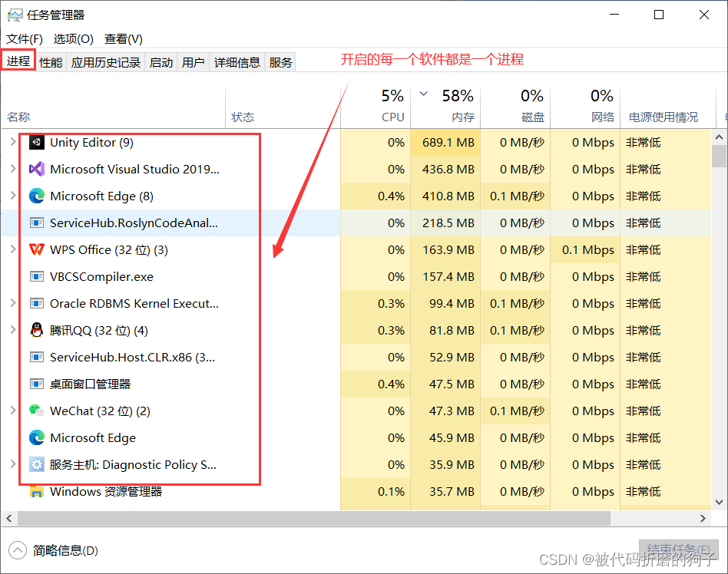Click the vertical scrollbar up arrow

click(x=720, y=137)
